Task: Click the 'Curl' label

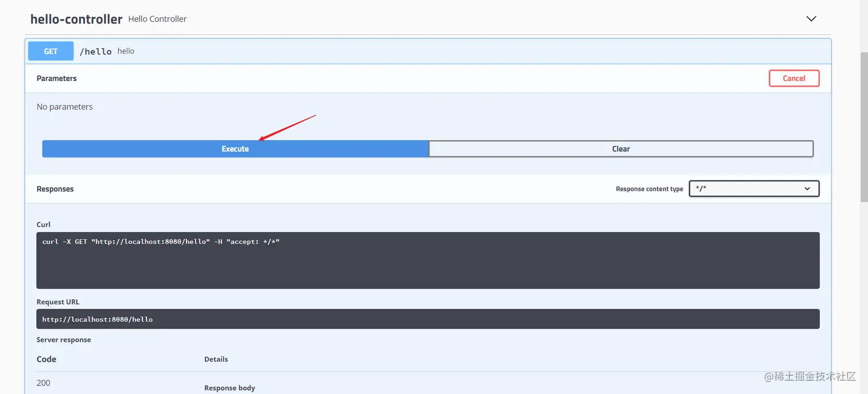Action: pos(44,225)
